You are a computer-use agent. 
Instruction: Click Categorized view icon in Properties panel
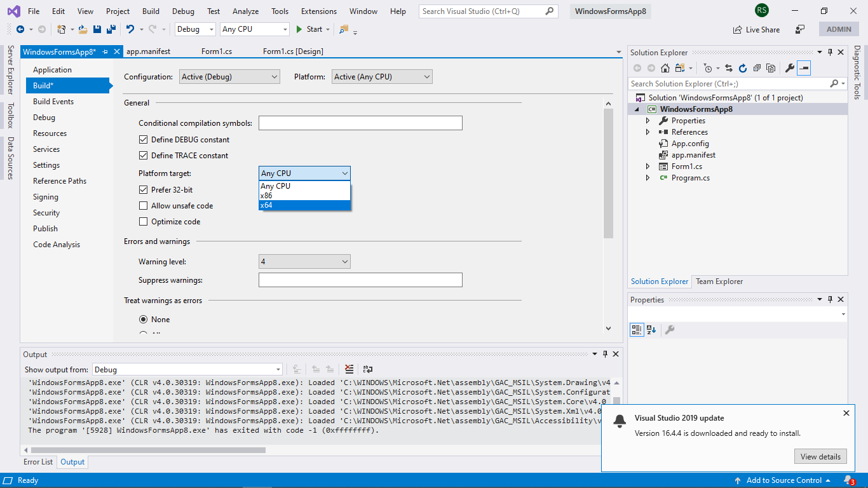pyautogui.click(x=637, y=330)
